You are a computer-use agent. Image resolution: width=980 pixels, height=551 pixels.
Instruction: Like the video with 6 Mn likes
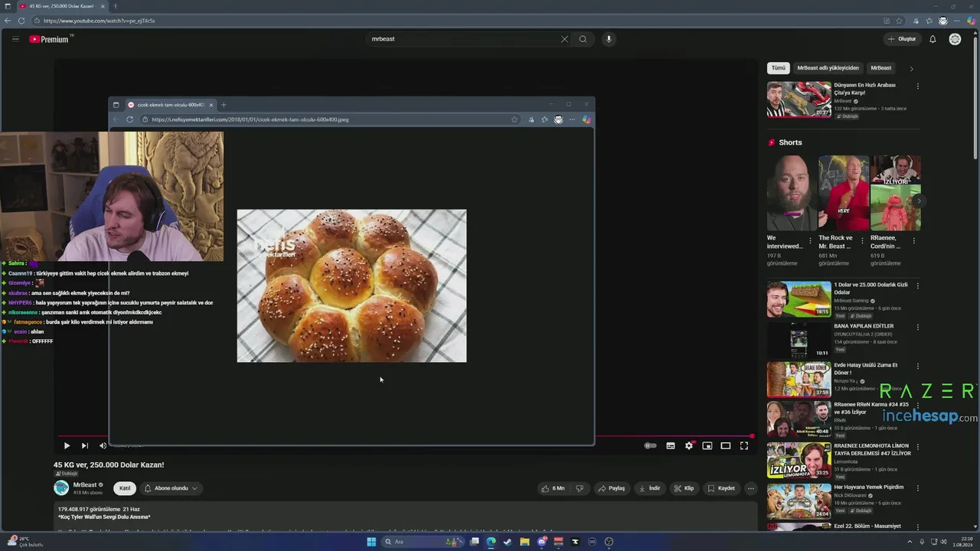point(553,488)
